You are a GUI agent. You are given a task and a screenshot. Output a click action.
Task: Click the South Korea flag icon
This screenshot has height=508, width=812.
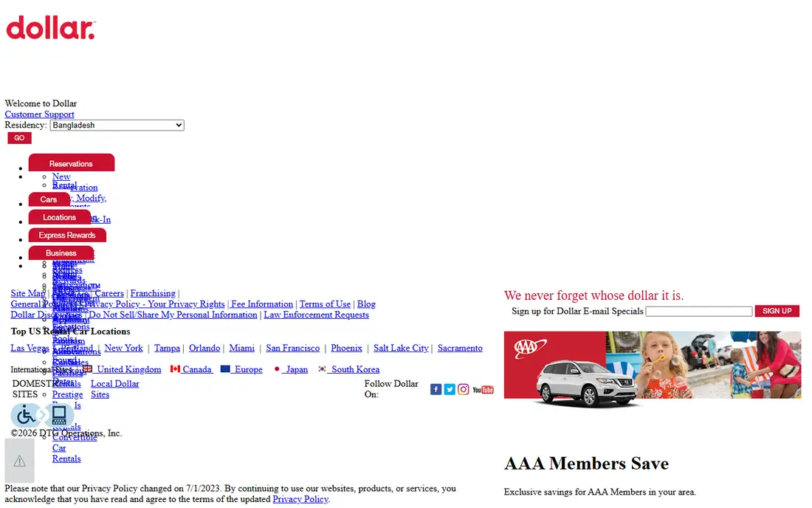click(322, 368)
